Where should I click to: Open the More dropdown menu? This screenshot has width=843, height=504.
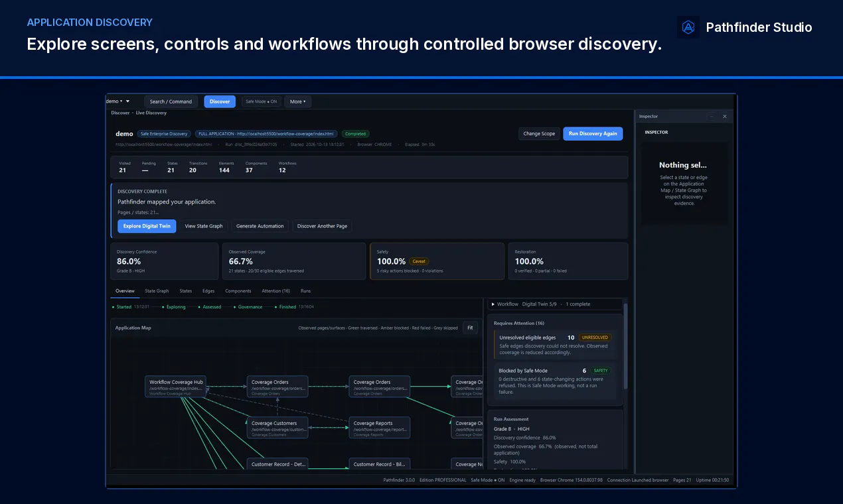[x=298, y=101]
